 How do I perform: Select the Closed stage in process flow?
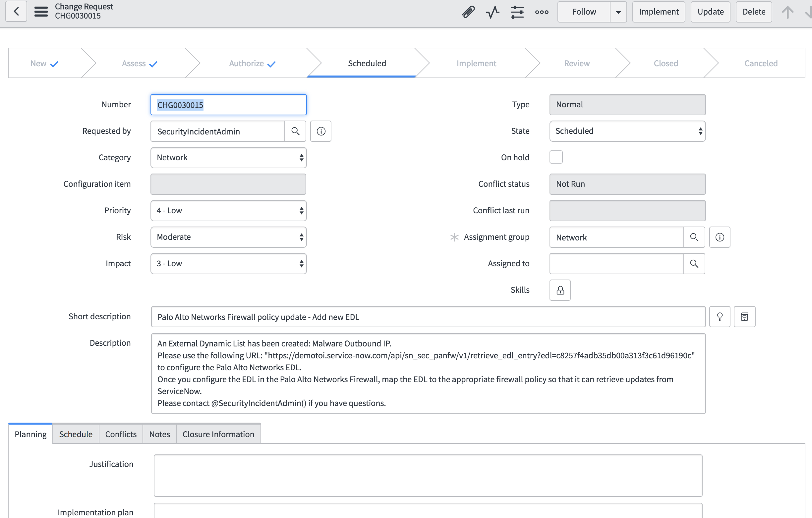point(666,63)
